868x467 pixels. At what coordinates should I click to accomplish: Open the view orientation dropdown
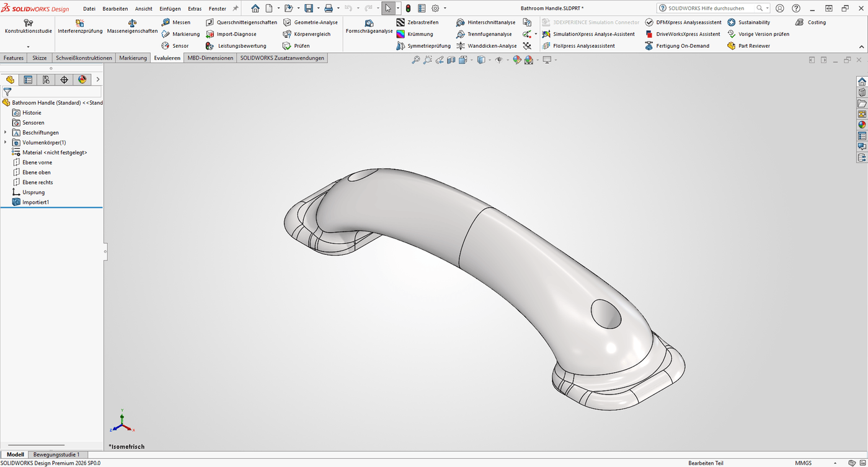point(471,60)
